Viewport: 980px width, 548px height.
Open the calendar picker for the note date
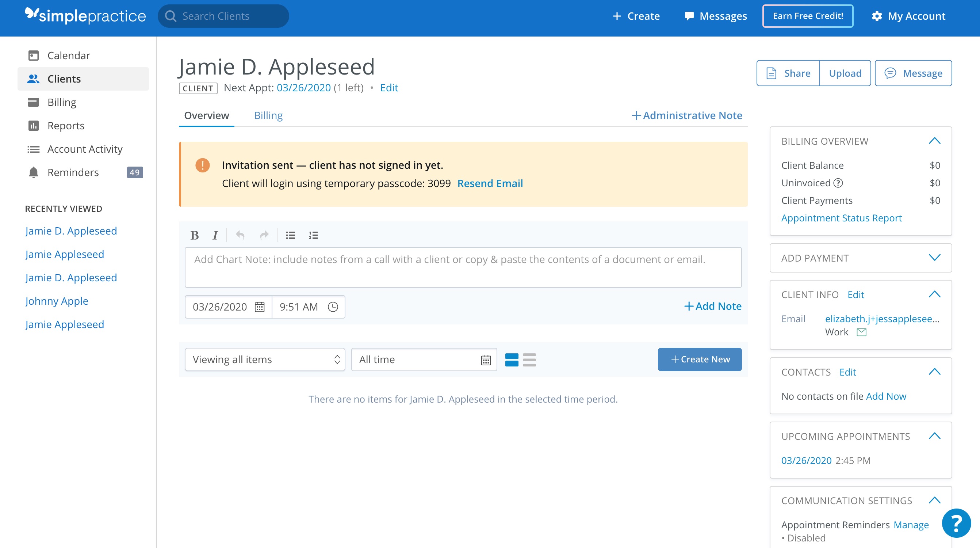[260, 307]
